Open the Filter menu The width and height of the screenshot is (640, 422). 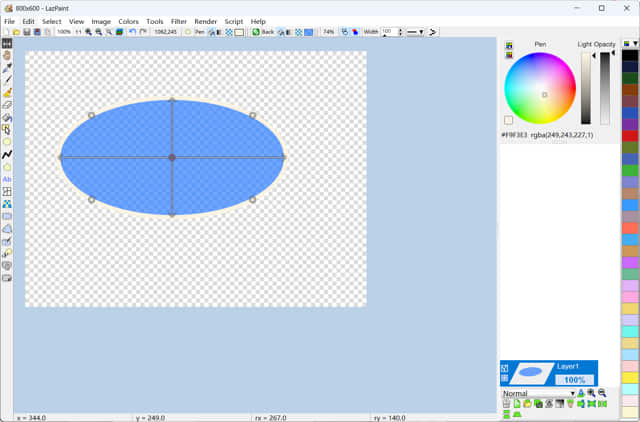coord(178,21)
